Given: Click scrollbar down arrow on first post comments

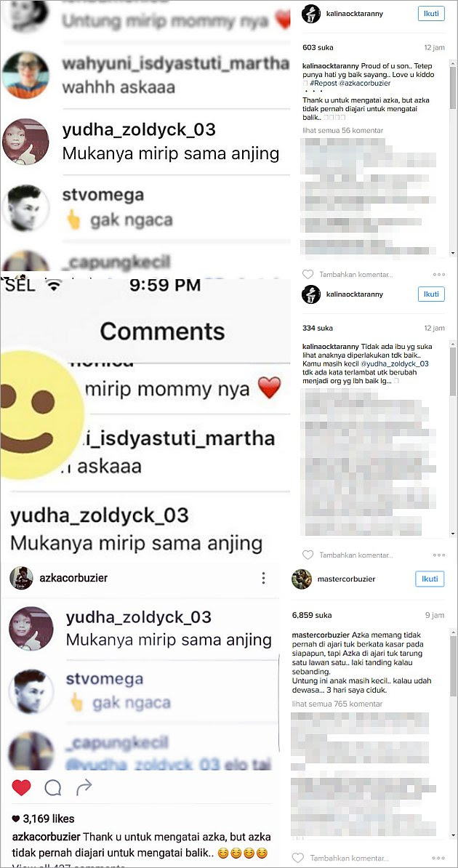Looking at the screenshot, I should coord(453,252).
